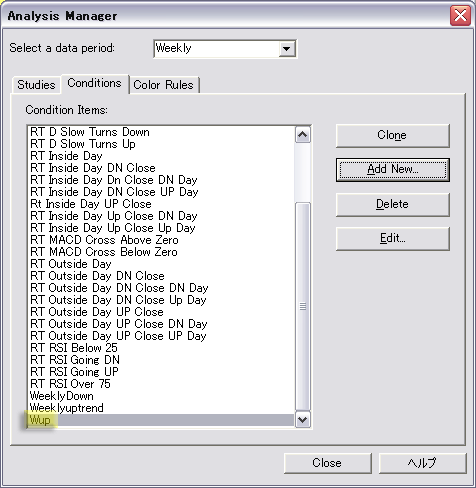This screenshot has height=488, width=476.
Task: Close the Analysis Manager window
Action: [460, 15]
